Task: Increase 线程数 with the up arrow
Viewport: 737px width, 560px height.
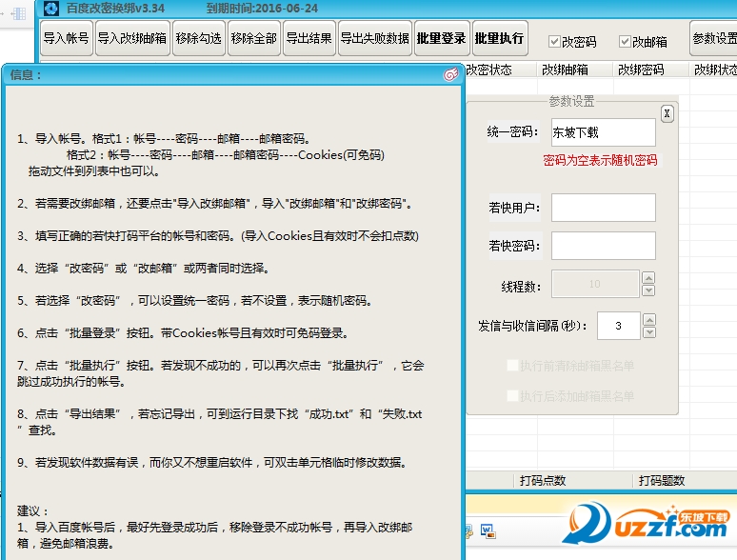Action: click(x=648, y=278)
